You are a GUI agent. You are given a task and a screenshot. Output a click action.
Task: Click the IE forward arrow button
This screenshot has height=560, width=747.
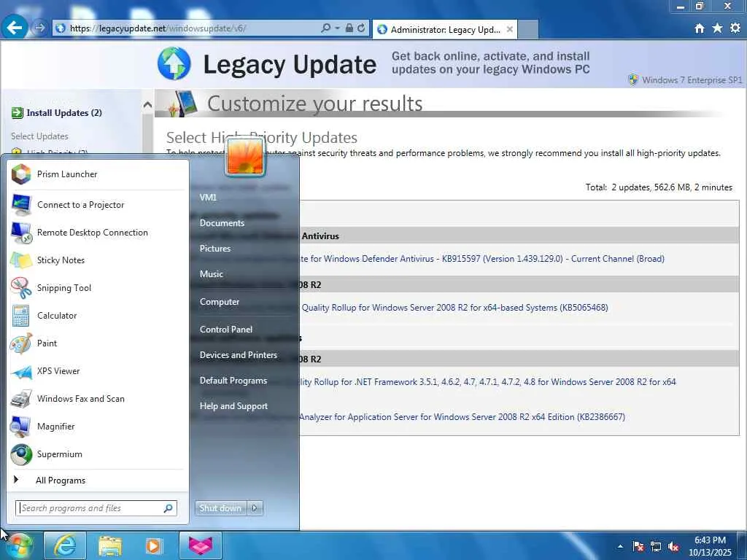(x=39, y=28)
